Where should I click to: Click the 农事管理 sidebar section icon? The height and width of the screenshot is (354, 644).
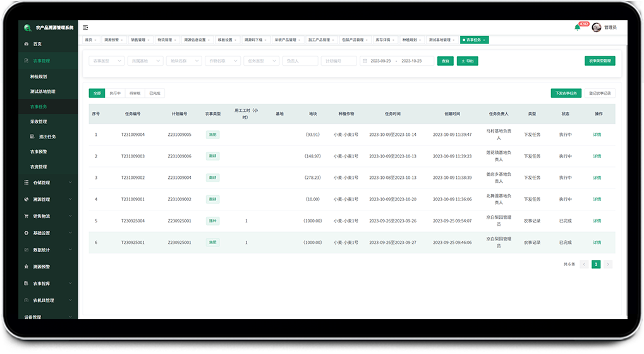(27, 61)
